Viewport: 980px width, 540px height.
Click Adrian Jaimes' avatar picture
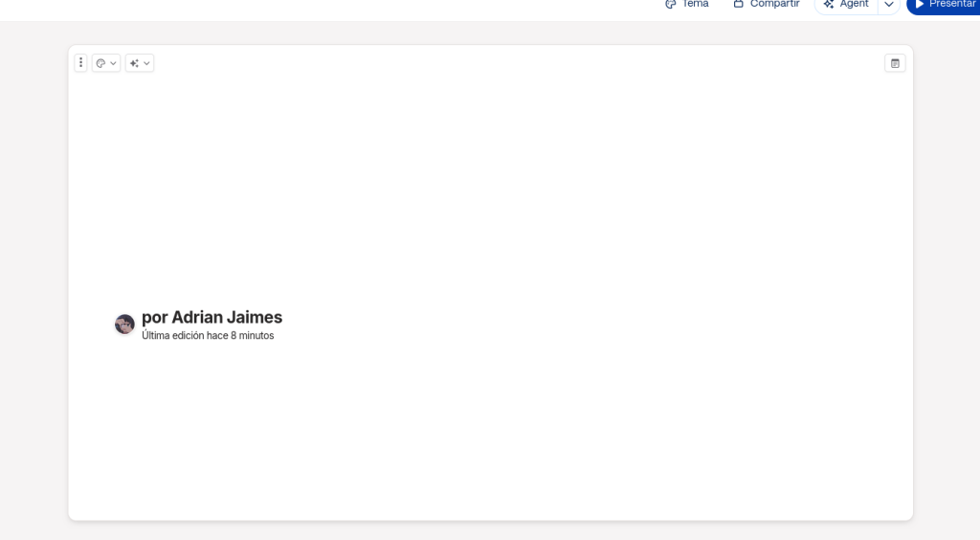coord(124,325)
